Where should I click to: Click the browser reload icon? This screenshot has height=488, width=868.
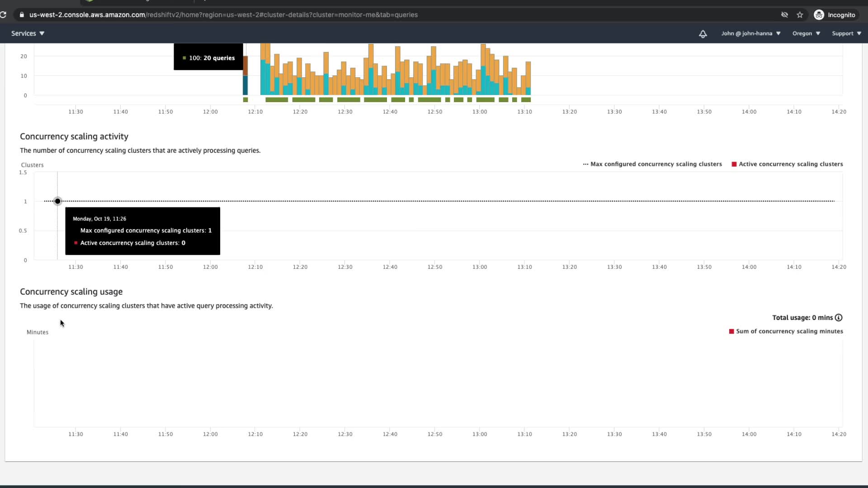point(3,14)
